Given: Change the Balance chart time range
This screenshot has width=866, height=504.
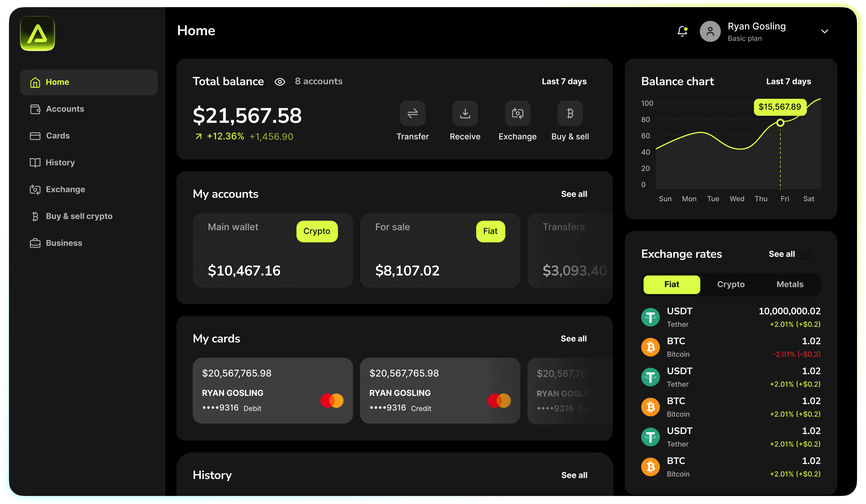Looking at the screenshot, I should (788, 81).
